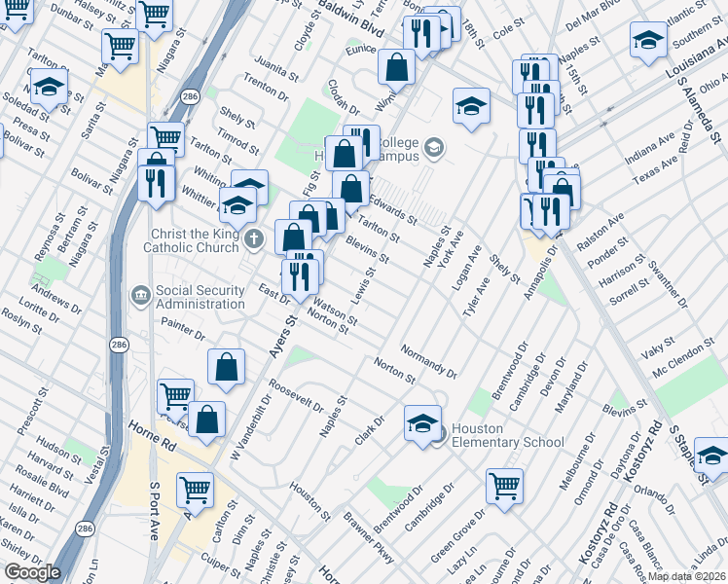Click the 286 highway shield near Shely St

pos(190,96)
